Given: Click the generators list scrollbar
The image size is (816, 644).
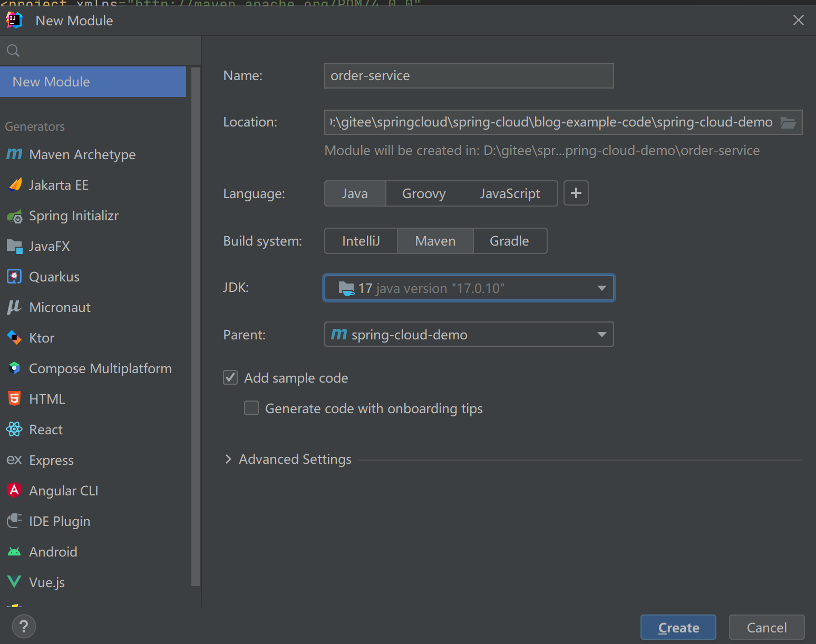Looking at the screenshot, I should click(x=196, y=326).
